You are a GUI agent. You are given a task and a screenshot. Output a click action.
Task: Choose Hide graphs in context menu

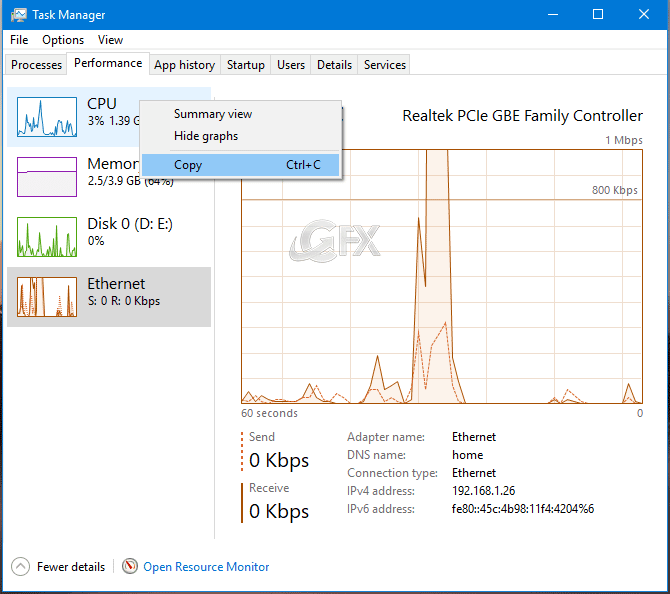point(241,136)
